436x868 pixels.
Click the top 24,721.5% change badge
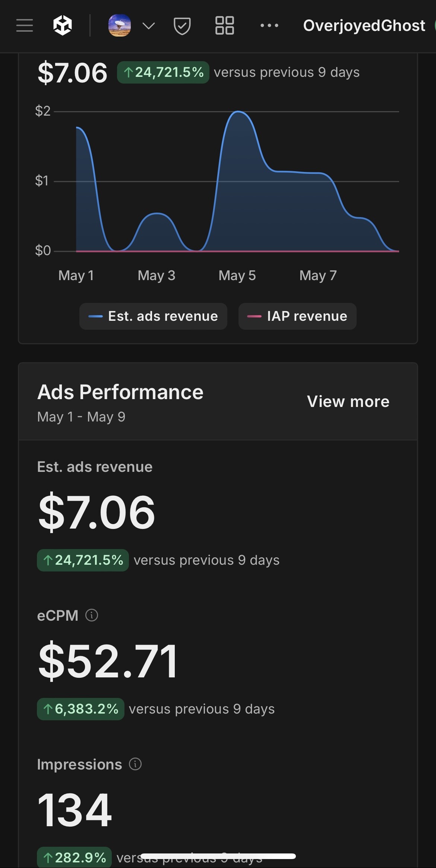163,72
